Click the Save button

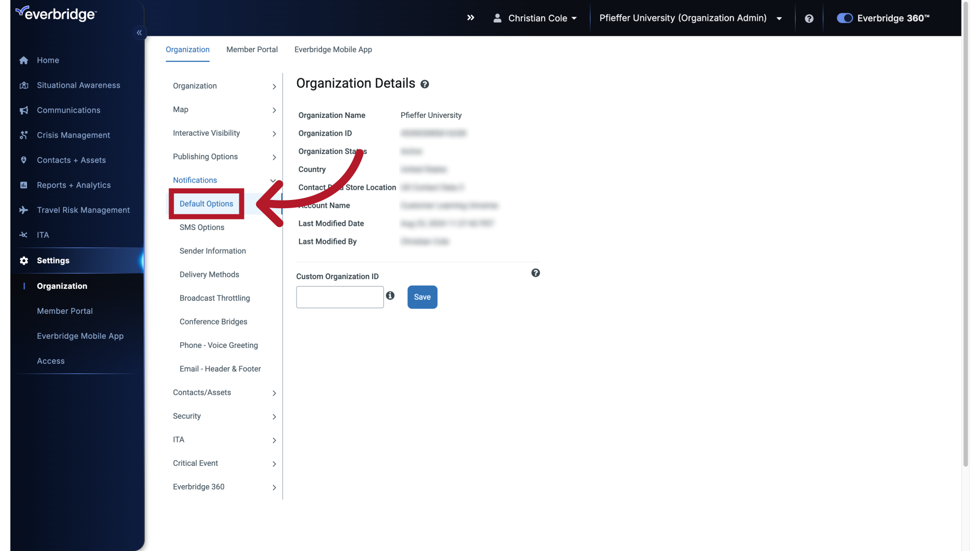pyautogui.click(x=422, y=297)
